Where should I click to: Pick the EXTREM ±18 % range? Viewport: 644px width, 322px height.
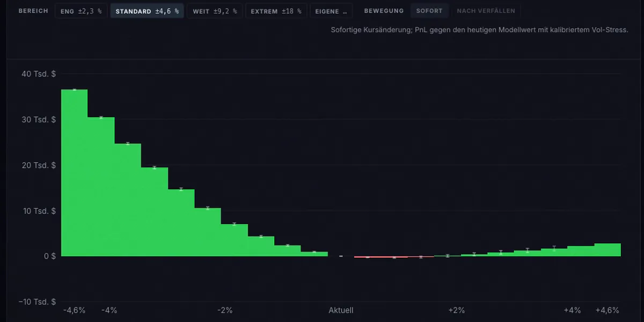(x=276, y=11)
